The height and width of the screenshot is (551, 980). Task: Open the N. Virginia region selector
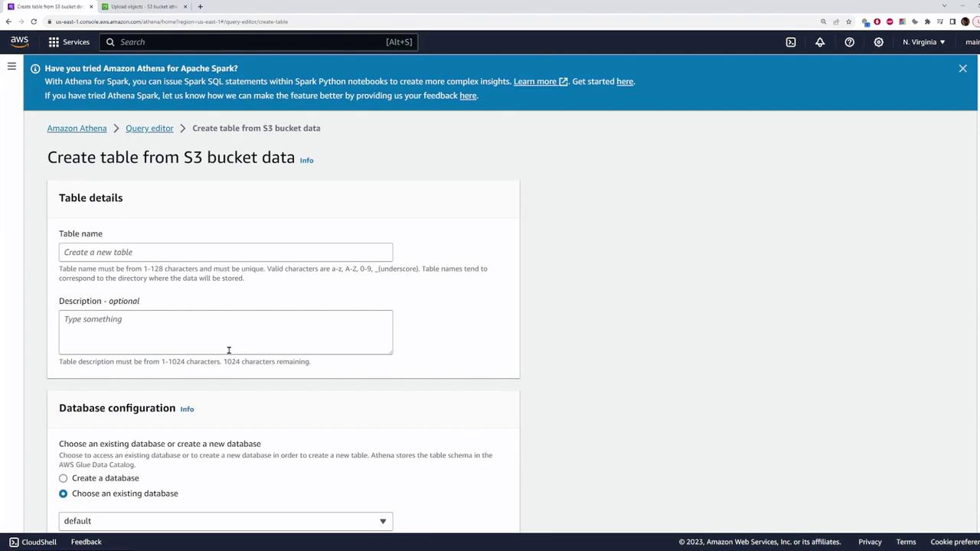coord(923,42)
